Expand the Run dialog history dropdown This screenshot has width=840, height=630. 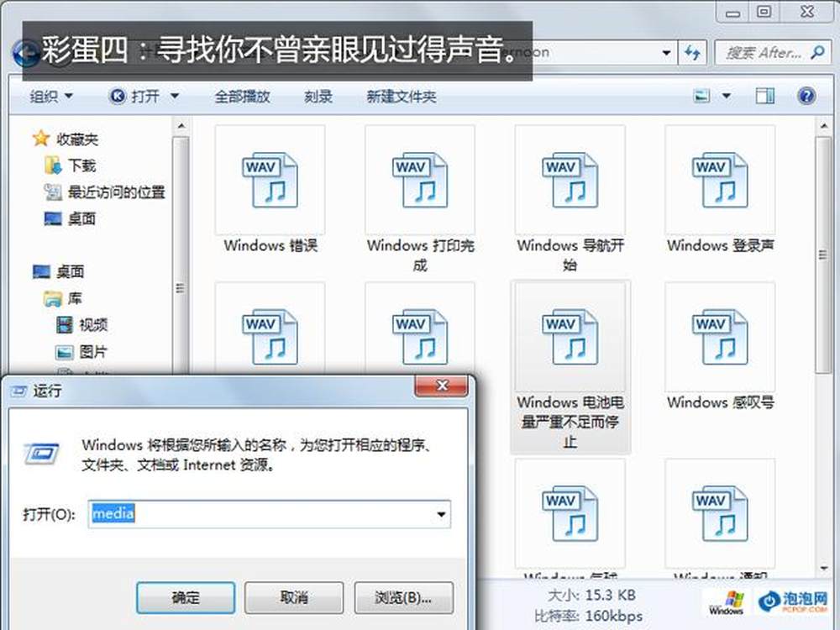coord(442,514)
